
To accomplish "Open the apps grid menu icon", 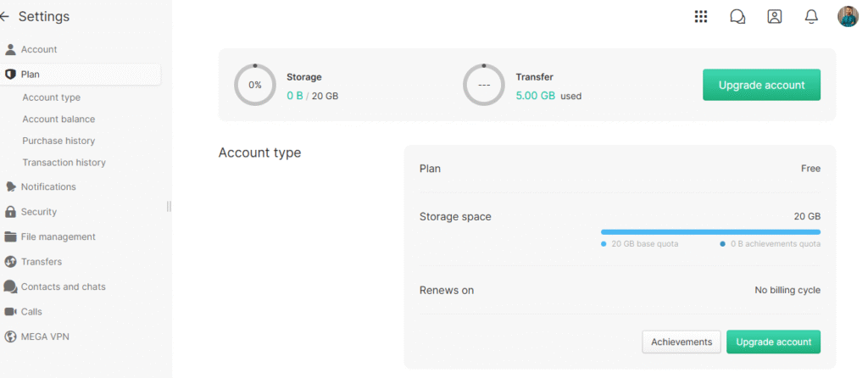I will 701,17.
